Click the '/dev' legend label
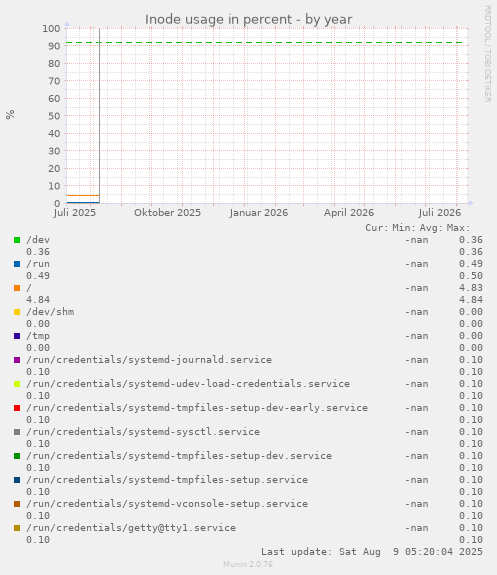Viewport: 497px width, 575px height. [38, 240]
